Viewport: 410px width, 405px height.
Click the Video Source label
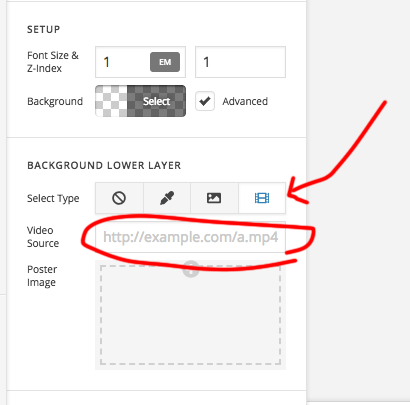[43, 237]
